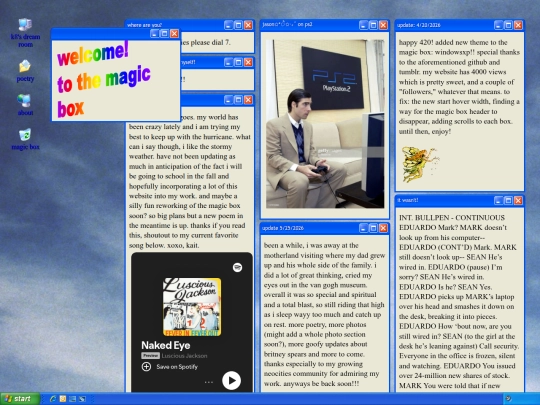Click the system tray icon in taskbar
540x405 pixels.
pyautogui.click(x=508, y=399)
